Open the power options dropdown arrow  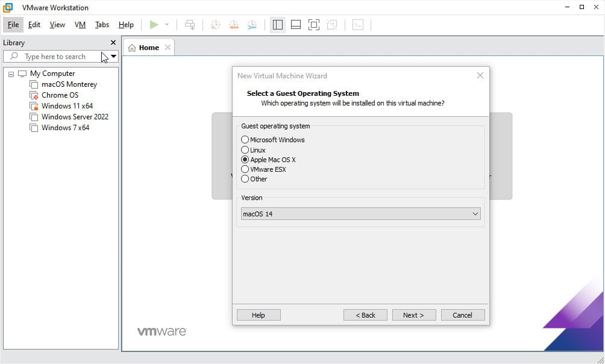(167, 25)
